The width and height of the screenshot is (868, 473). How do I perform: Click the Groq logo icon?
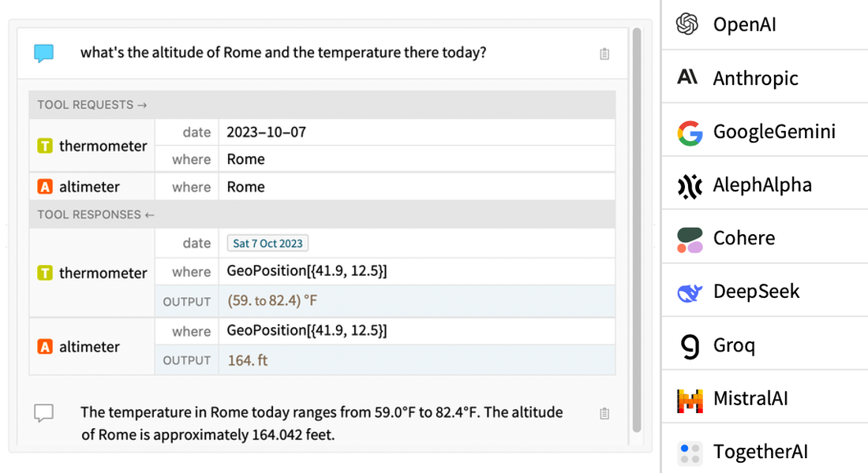[x=690, y=346]
